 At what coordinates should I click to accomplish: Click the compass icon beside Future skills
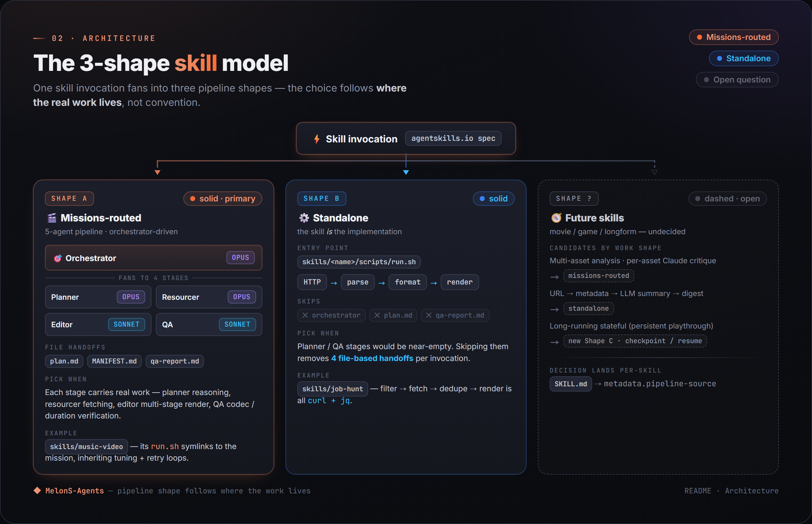click(x=556, y=218)
